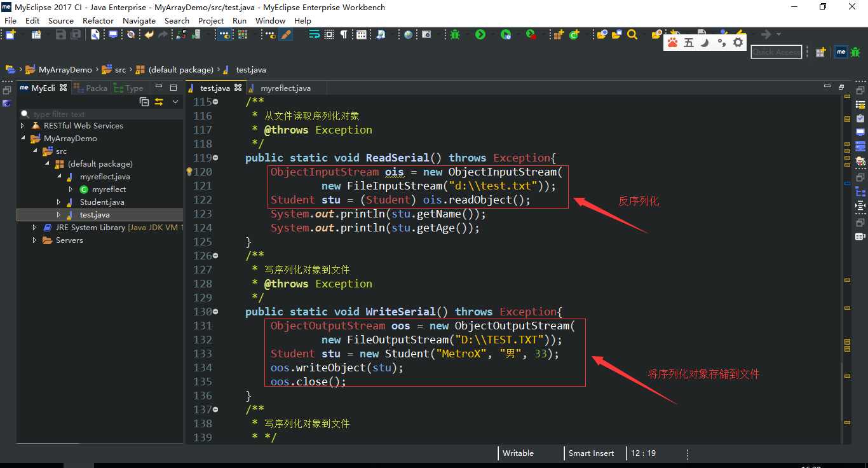Click (default package) in the breadcrumb
The image size is (868, 468).
181,70
